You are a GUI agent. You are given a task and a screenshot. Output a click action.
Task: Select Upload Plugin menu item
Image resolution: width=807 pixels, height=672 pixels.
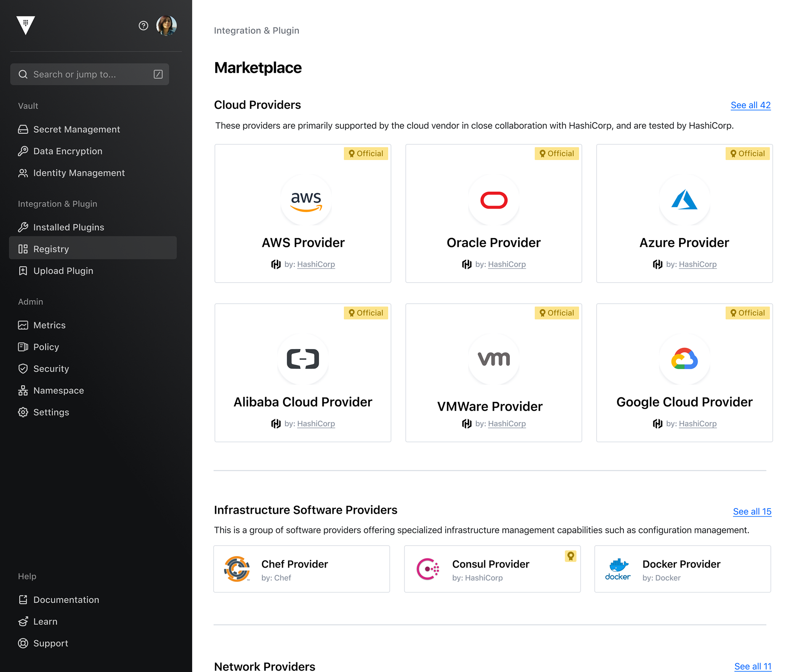click(x=63, y=271)
